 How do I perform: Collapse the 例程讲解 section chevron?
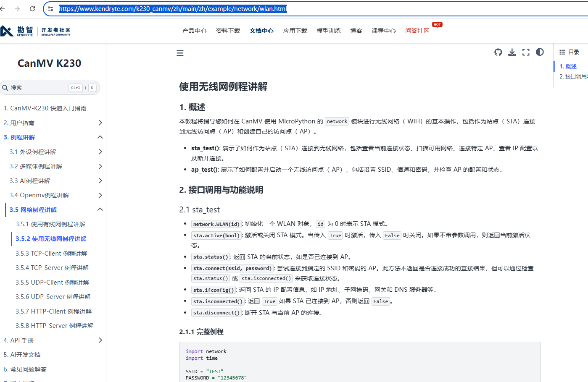click(x=100, y=137)
